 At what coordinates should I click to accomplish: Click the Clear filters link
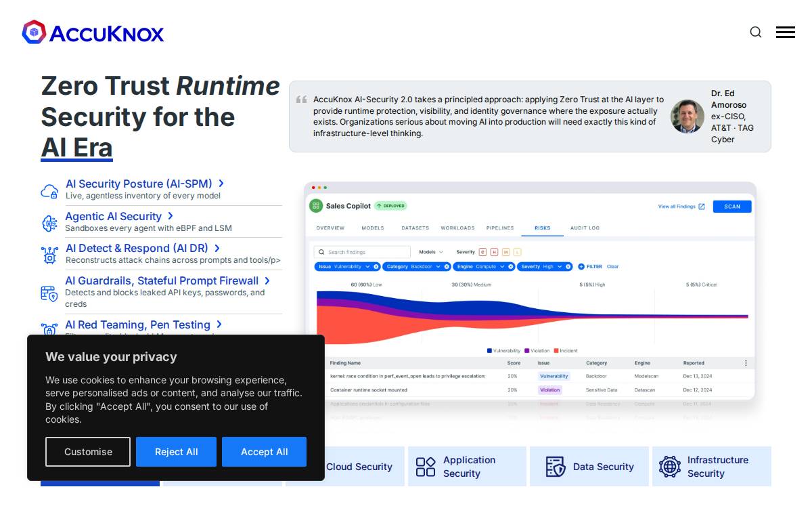coord(612,266)
